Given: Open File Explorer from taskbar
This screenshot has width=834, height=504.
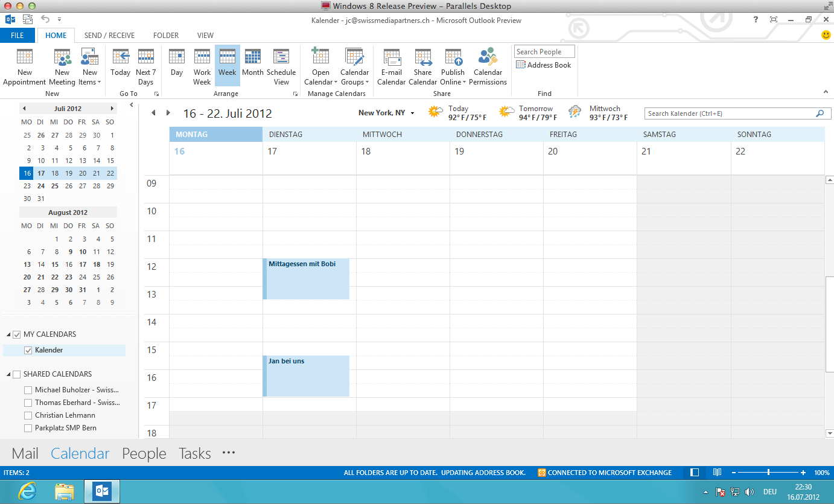Looking at the screenshot, I should click(65, 492).
